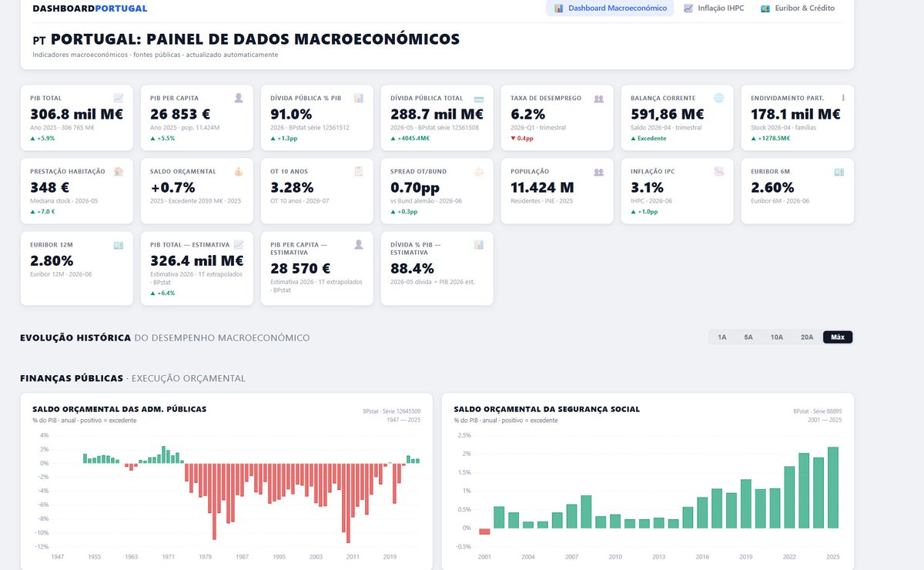
Task: Click the info icon on Endividamento Part. card
Action: [843, 98]
